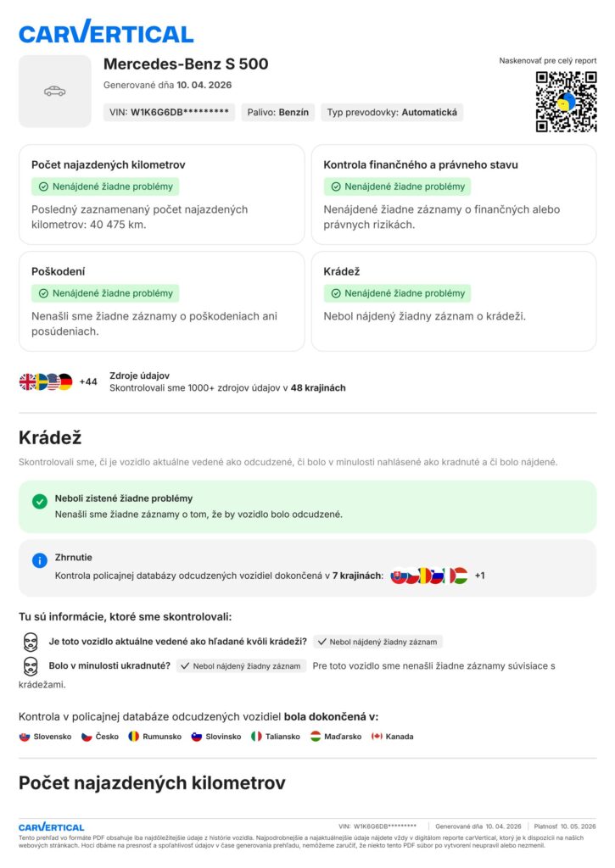Image resolution: width=615 pixels, height=868 pixels.
Task: Click the footer carVertical logo
Action: point(52,827)
